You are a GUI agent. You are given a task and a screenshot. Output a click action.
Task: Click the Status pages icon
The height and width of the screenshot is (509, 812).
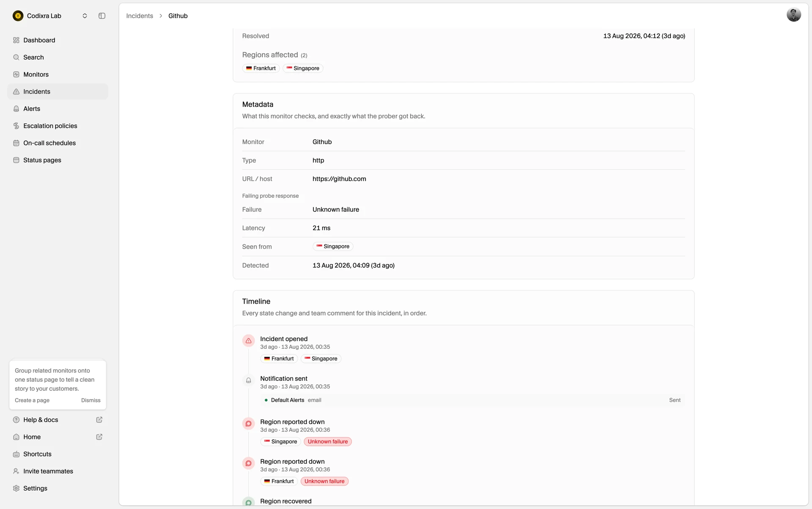[16, 160]
